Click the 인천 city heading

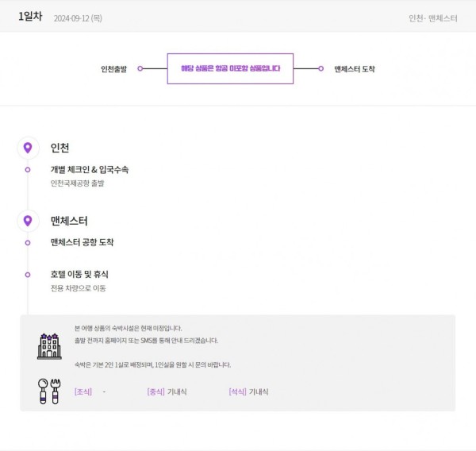59,148
